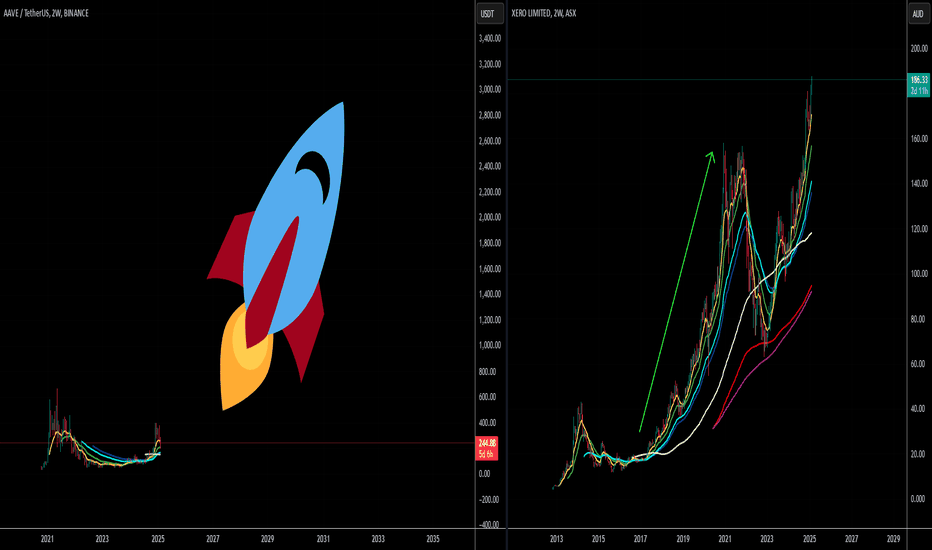Click 400.00 on the AAVE price axis

point(487,423)
